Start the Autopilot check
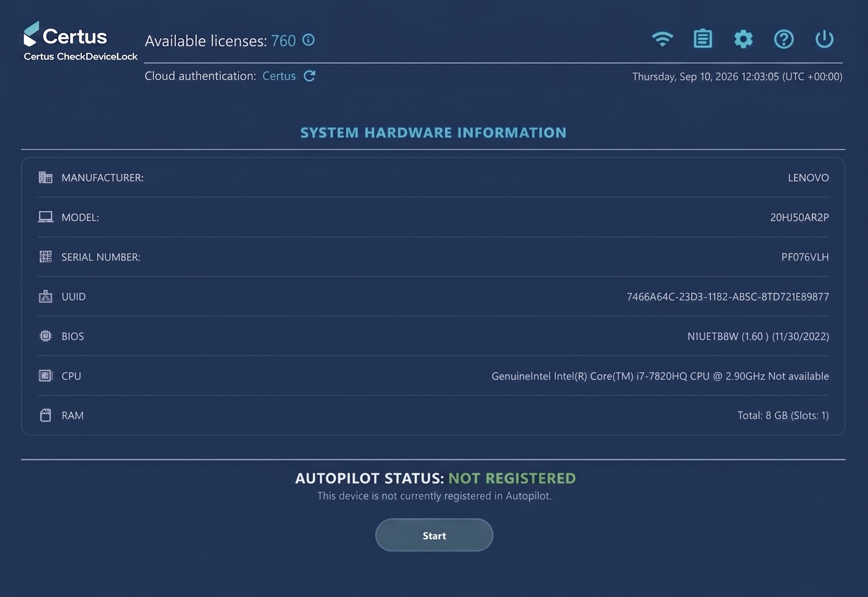Image resolution: width=868 pixels, height=597 pixels. pos(434,535)
